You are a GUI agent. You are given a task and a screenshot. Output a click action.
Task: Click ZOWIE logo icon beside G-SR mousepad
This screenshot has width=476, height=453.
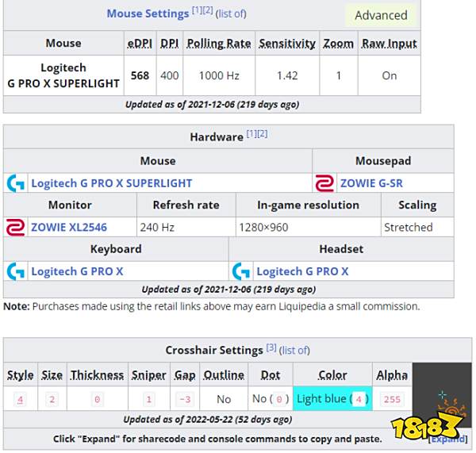tap(324, 183)
